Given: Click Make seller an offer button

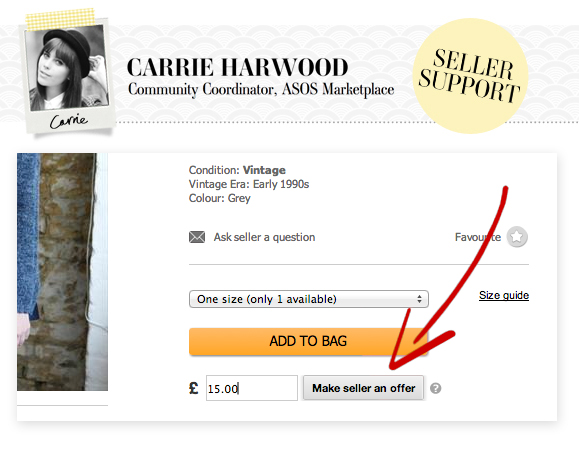Looking at the screenshot, I should point(363,388).
